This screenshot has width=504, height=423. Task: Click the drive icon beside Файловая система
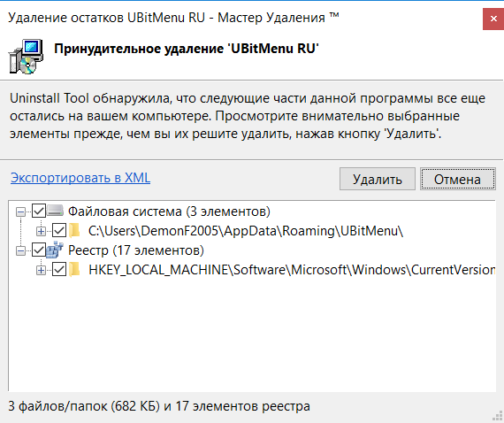coord(56,211)
